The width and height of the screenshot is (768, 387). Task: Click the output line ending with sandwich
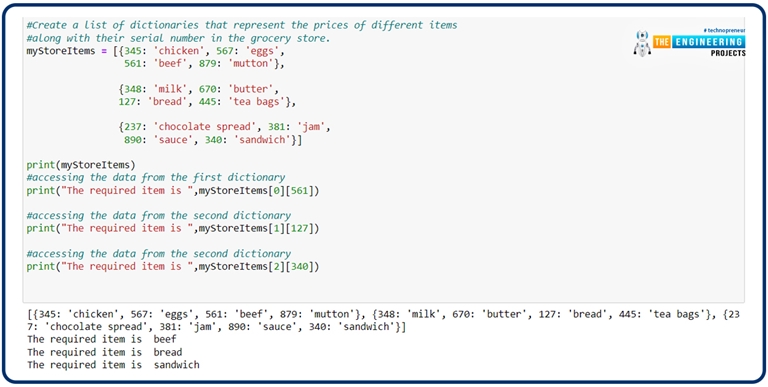point(113,365)
